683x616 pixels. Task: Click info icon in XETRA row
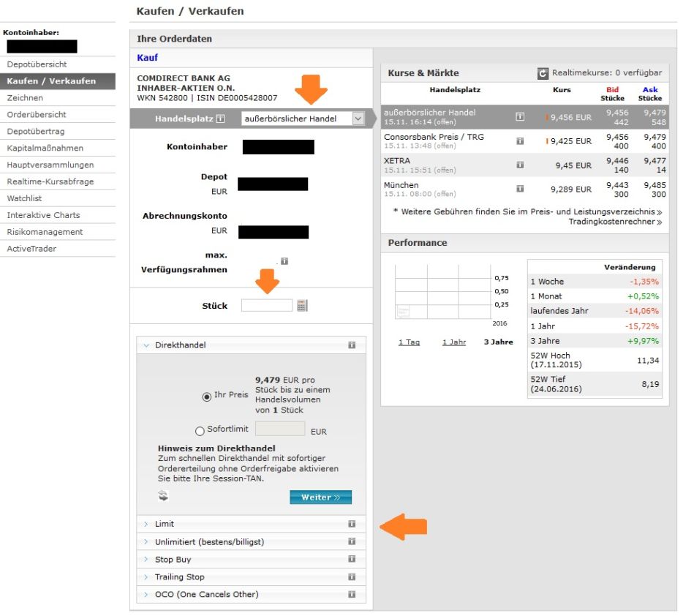pyautogui.click(x=520, y=165)
